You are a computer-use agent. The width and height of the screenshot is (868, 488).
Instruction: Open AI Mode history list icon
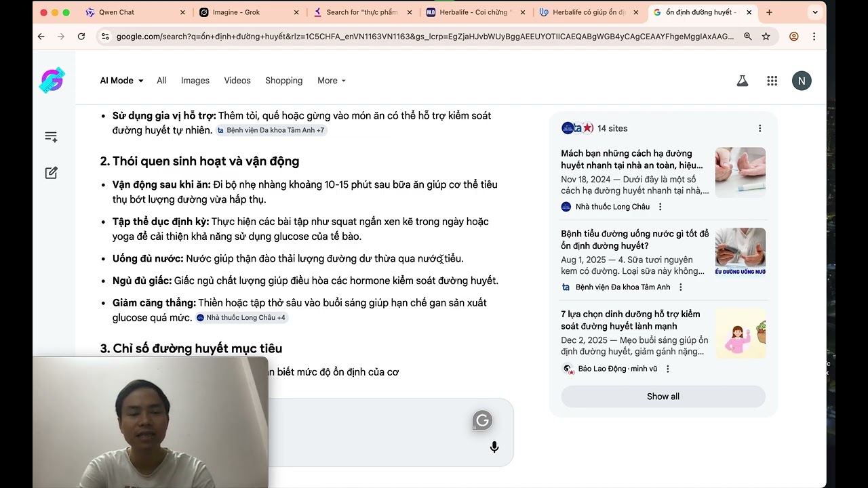click(x=51, y=137)
